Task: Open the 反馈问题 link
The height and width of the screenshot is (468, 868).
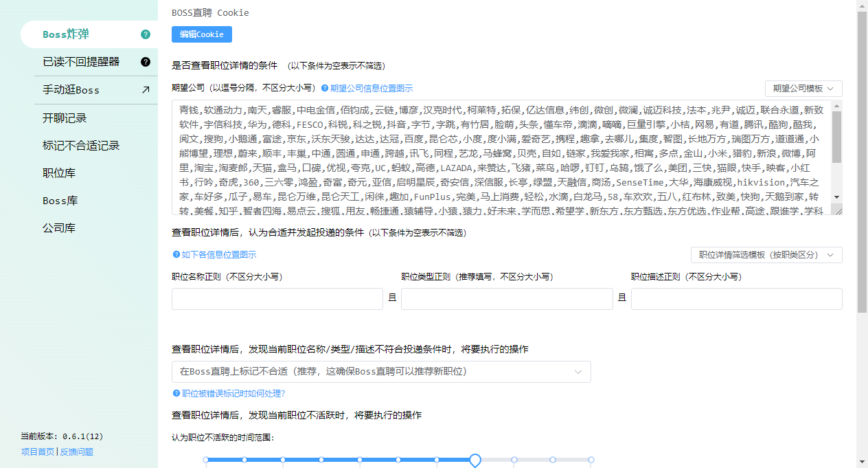Action: point(76,452)
